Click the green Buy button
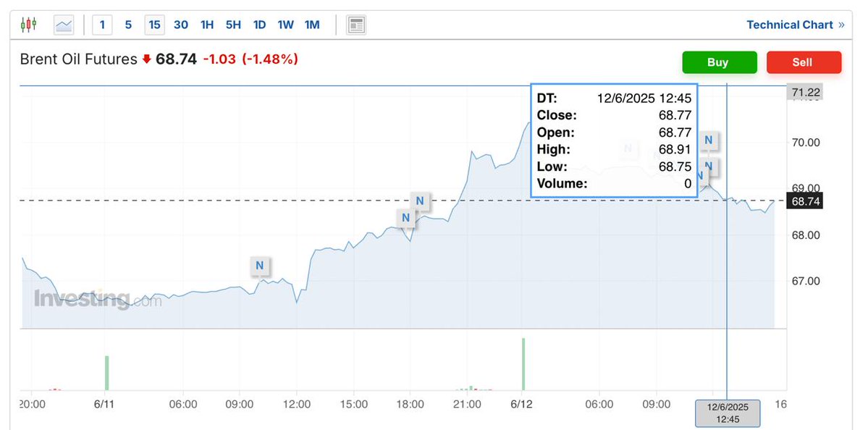Viewport: 868px width, 430px height. 719,62
